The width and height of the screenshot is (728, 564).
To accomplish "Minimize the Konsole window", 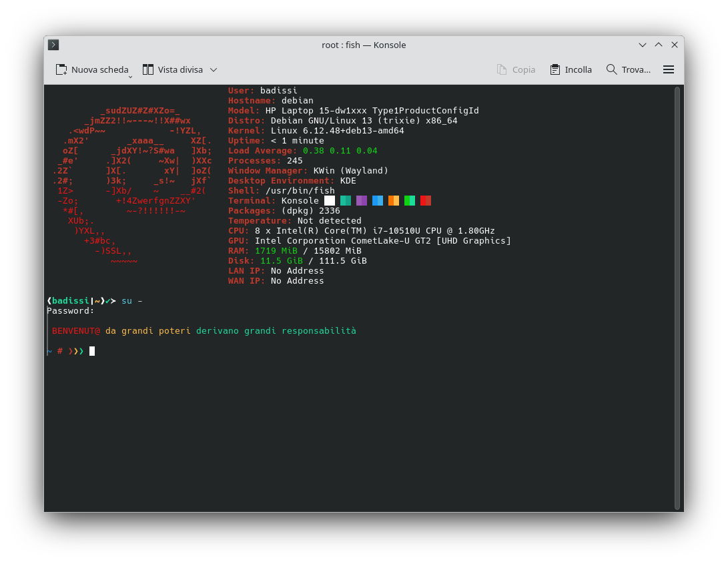I will (x=643, y=45).
